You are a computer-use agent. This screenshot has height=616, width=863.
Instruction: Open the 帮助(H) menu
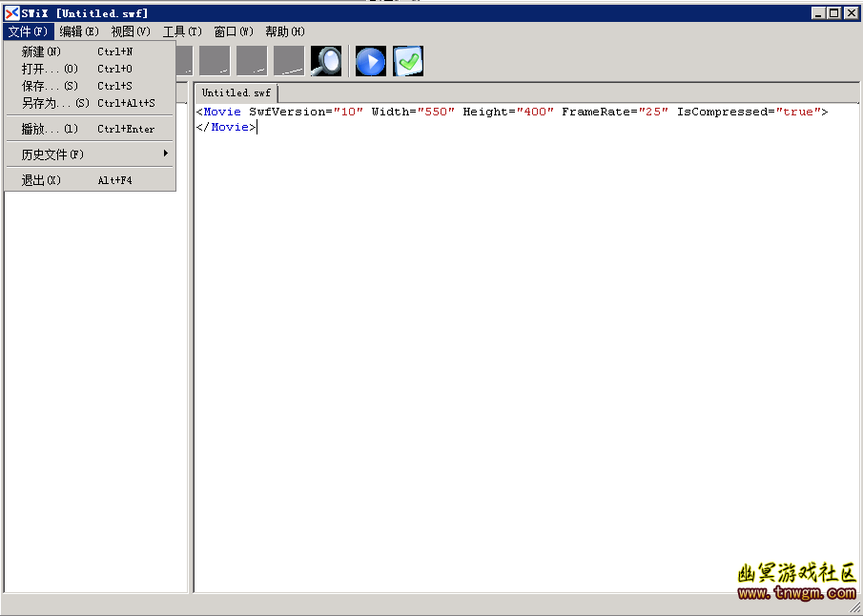pos(285,31)
